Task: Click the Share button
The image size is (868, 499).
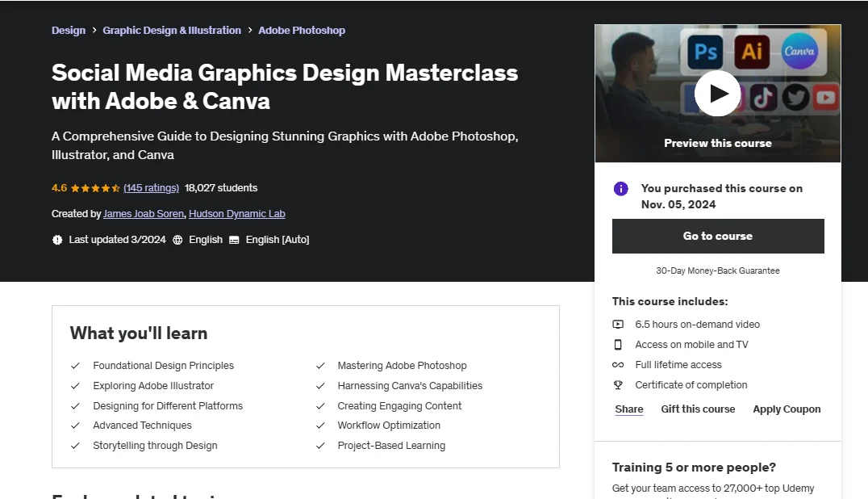Action: [629, 409]
